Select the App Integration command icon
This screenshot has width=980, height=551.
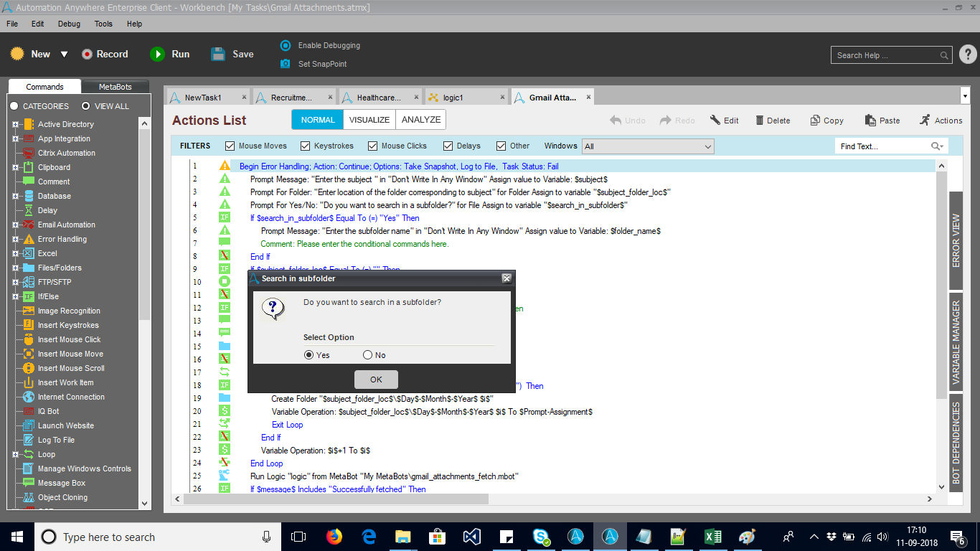29,138
